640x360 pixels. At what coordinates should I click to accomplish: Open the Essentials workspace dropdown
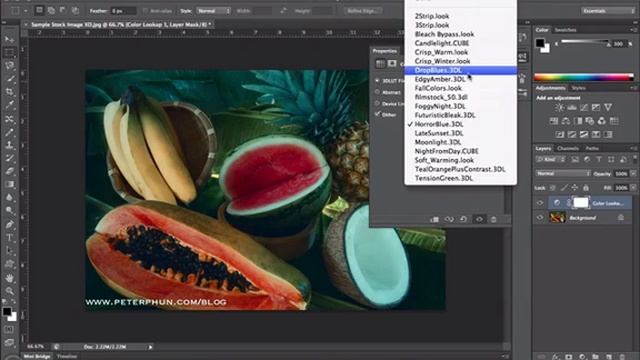click(x=608, y=11)
